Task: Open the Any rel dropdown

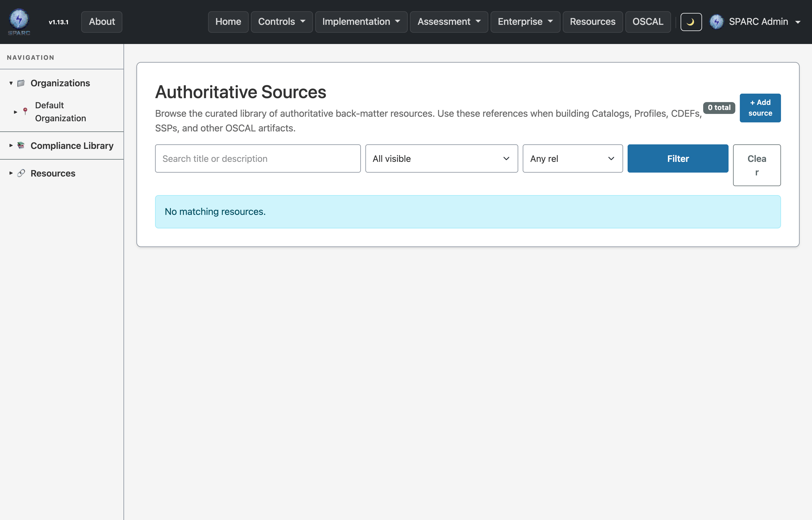Action: coord(573,159)
